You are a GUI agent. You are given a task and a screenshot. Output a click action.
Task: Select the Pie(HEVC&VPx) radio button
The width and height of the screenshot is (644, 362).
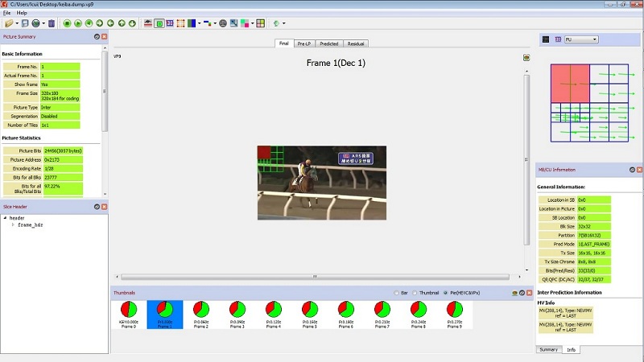(x=446, y=293)
